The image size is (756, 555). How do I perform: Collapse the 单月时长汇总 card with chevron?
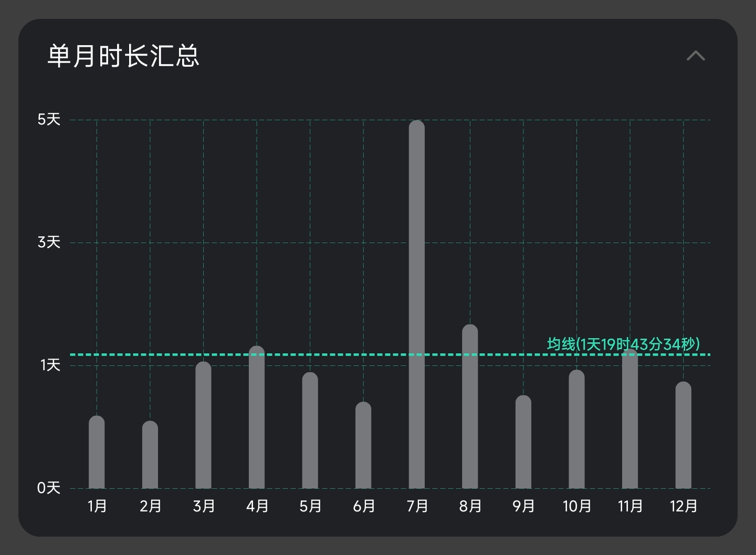pos(696,56)
